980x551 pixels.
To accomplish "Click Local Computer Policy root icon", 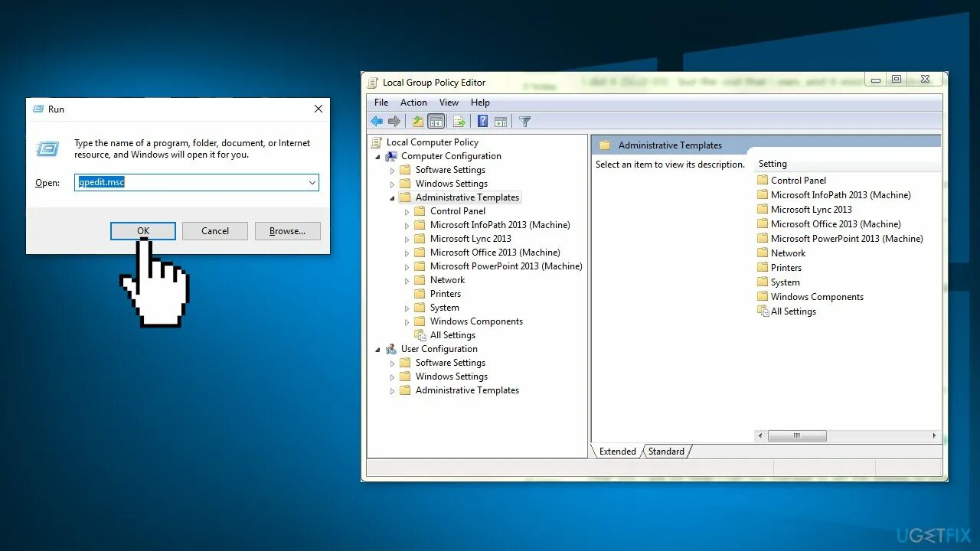I will click(376, 142).
